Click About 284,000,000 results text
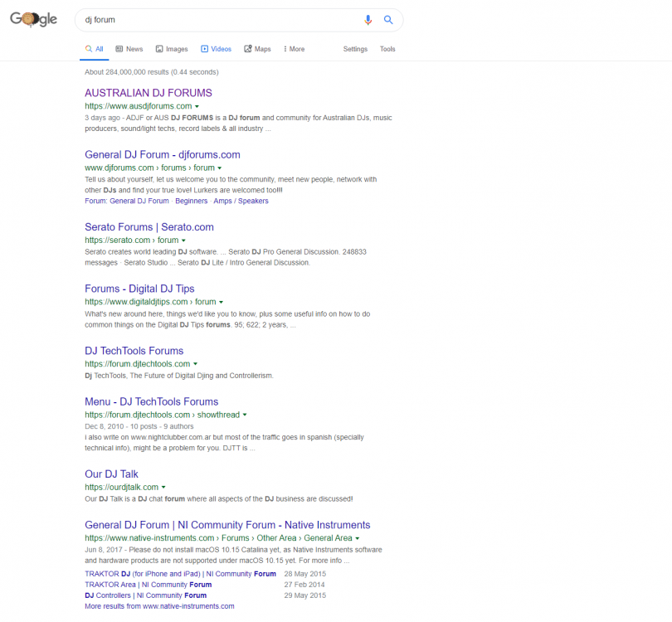Image resolution: width=672 pixels, height=622 pixels. (152, 72)
